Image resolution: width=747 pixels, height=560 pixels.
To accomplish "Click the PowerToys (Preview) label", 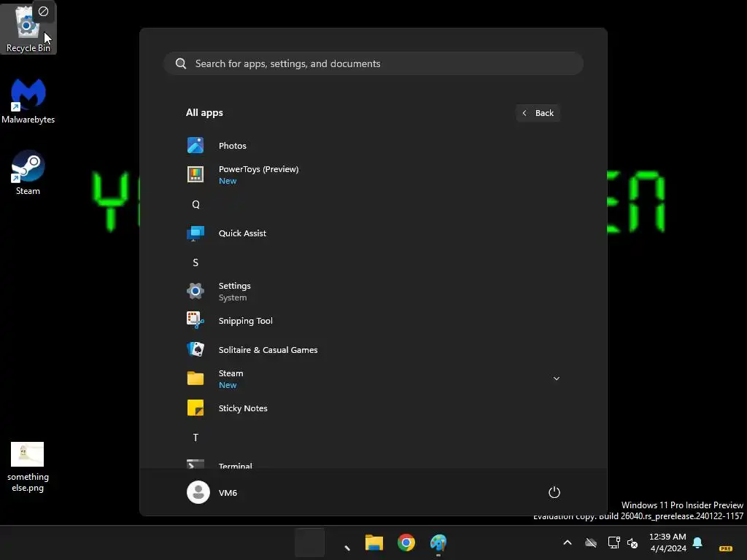I will 259,169.
